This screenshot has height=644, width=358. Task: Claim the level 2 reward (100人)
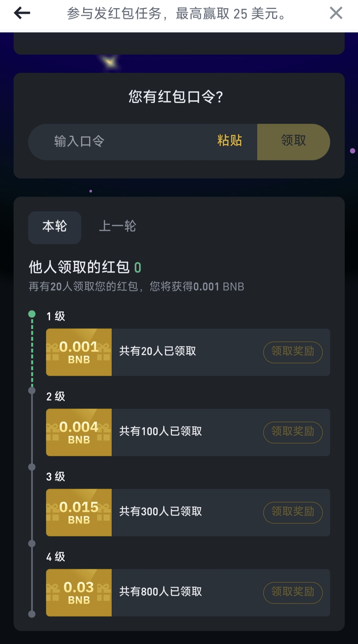[293, 432]
